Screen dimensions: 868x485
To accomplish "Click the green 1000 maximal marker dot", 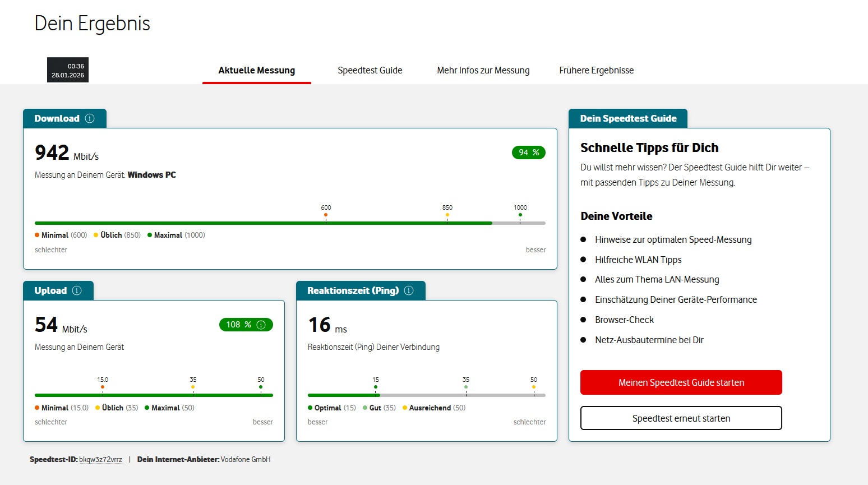I will coord(520,215).
